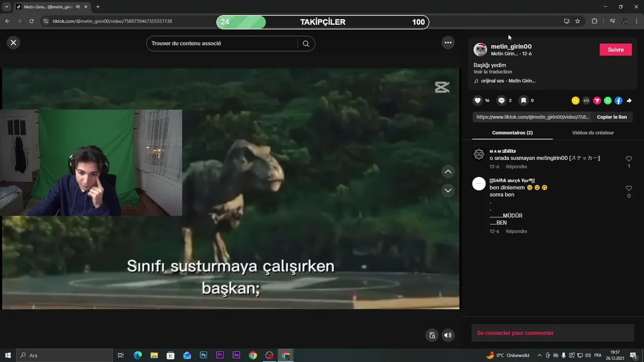This screenshot has width=644, height=362.
Task: Open the Chrome extensions puzzle icon
Action: 594,21
